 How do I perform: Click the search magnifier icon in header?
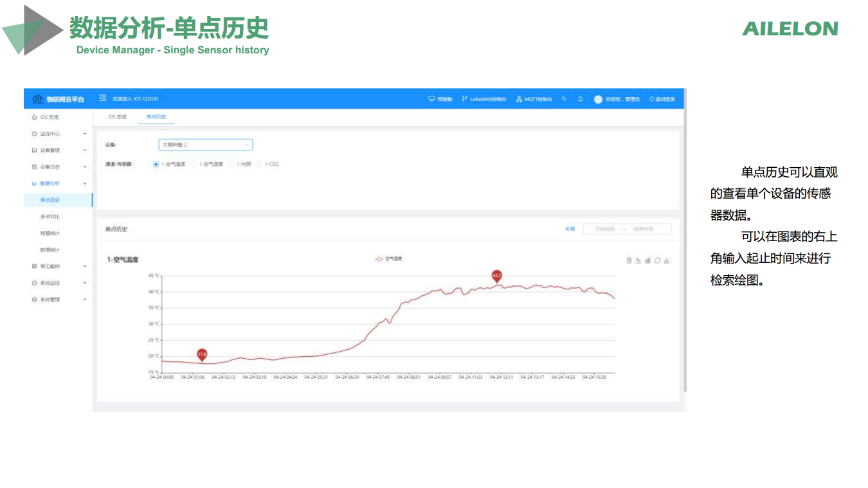pyautogui.click(x=564, y=99)
